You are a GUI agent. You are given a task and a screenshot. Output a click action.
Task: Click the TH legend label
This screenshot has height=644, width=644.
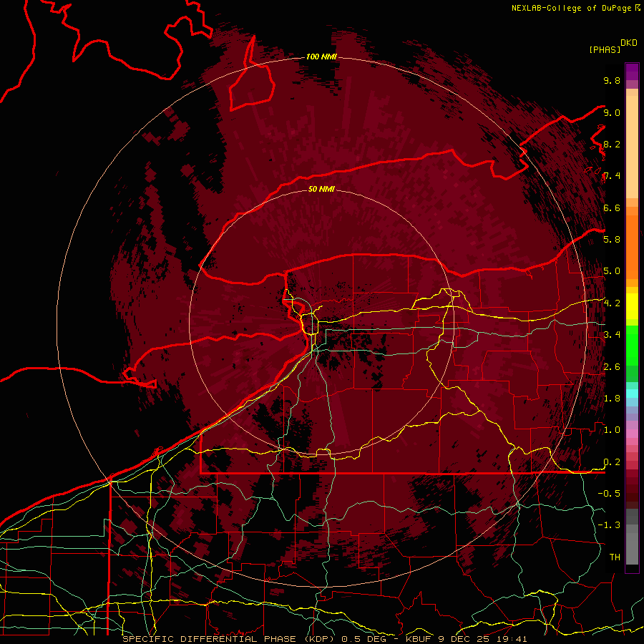615,557
